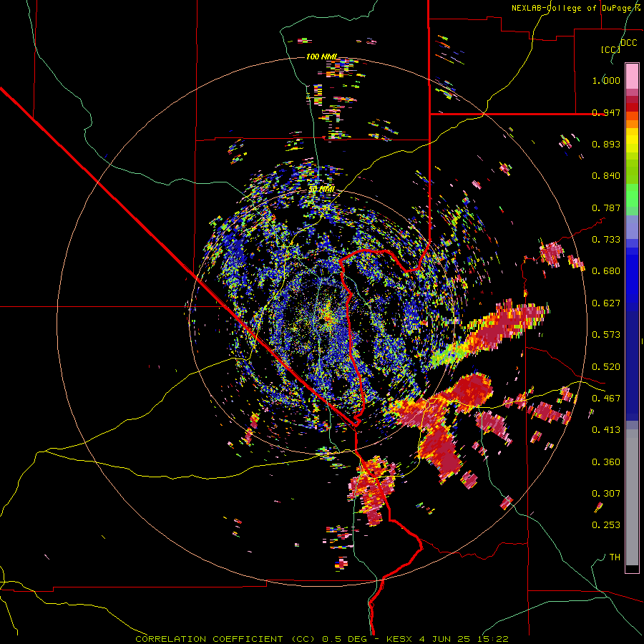This screenshot has height=644, width=644.
Task: Click the 0.840 color scale label
Action: (x=606, y=176)
